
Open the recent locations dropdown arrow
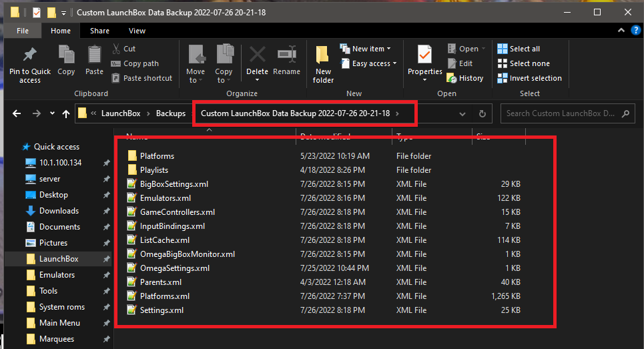[52, 113]
